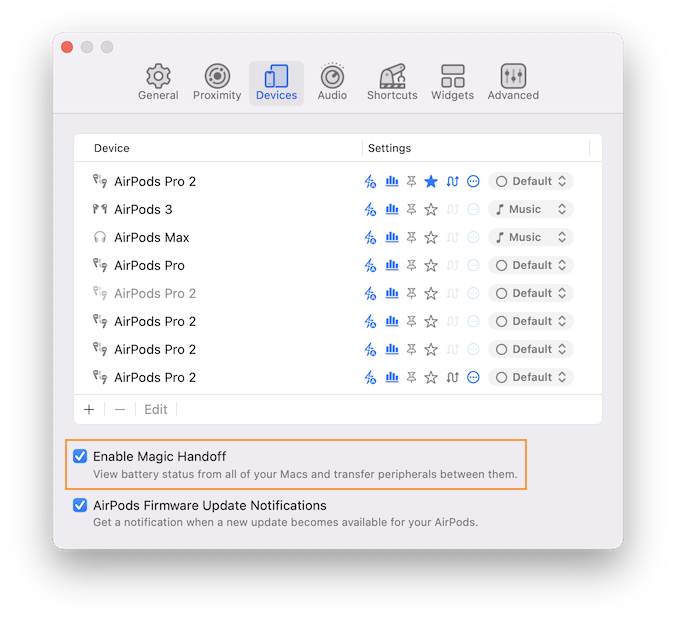The image size is (675, 618).
Task: Toggle the pin for greyed-out AirPods Pro 2
Action: pos(412,294)
